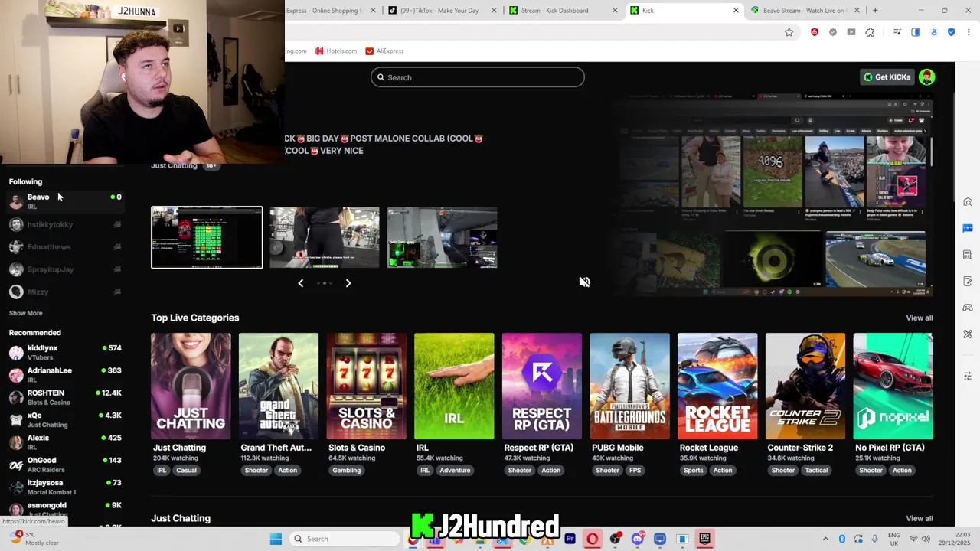Image resolution: width=980 pixels, height=551 pixels.
Task: Open the red shield extension icon
Action: pos(814,32)
